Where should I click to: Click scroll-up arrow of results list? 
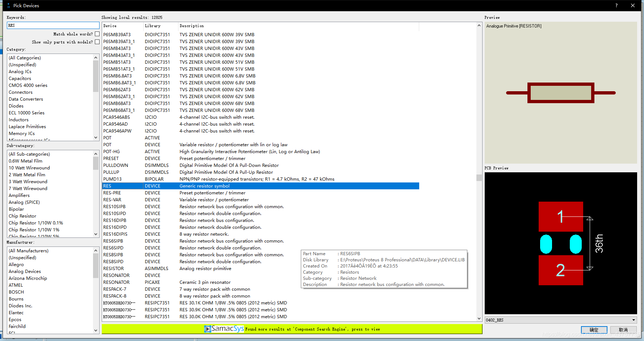(479, 25)
